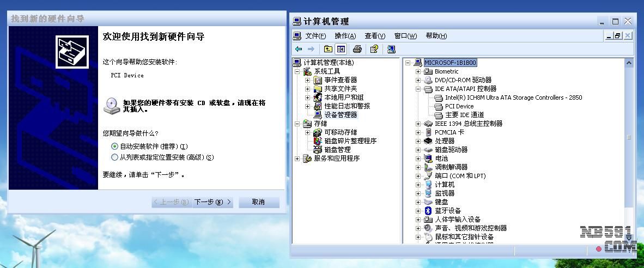Viewport: 644px width, 268px height.
Task: Toggle the show/hide console tree icon
Action: 341,50
